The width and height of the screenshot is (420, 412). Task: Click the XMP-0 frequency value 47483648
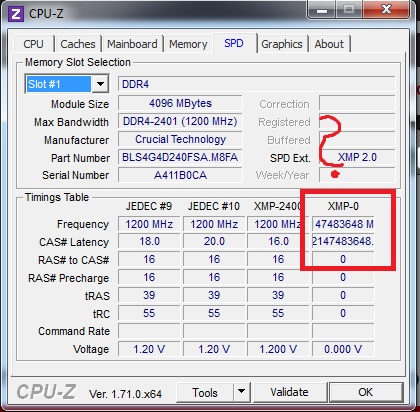click(x=343, y=224)
